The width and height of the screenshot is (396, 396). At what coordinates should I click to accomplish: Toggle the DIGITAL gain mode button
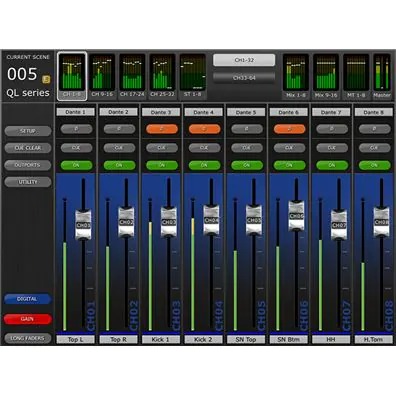click(28, 299)
